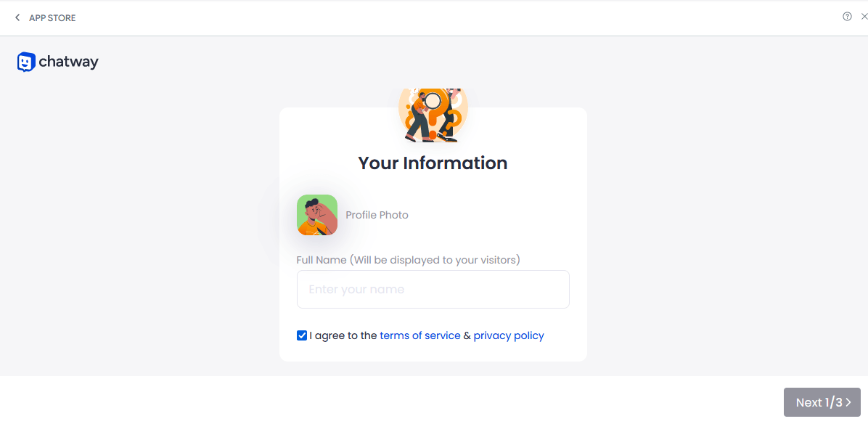Click the illustration above Your Information

pos(433,115)
